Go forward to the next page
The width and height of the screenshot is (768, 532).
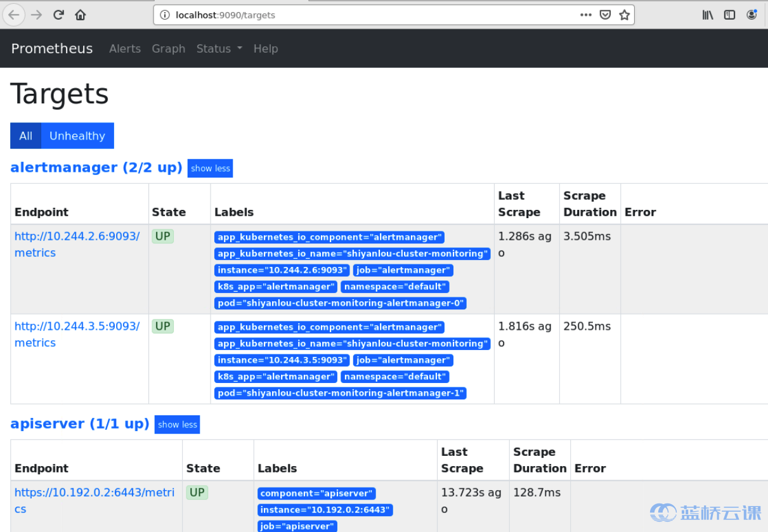point(37,15)
